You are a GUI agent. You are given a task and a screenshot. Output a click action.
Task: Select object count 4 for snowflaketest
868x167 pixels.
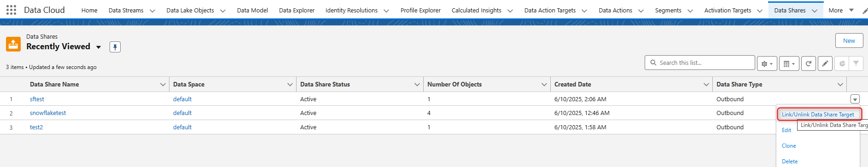click(429, 113)
